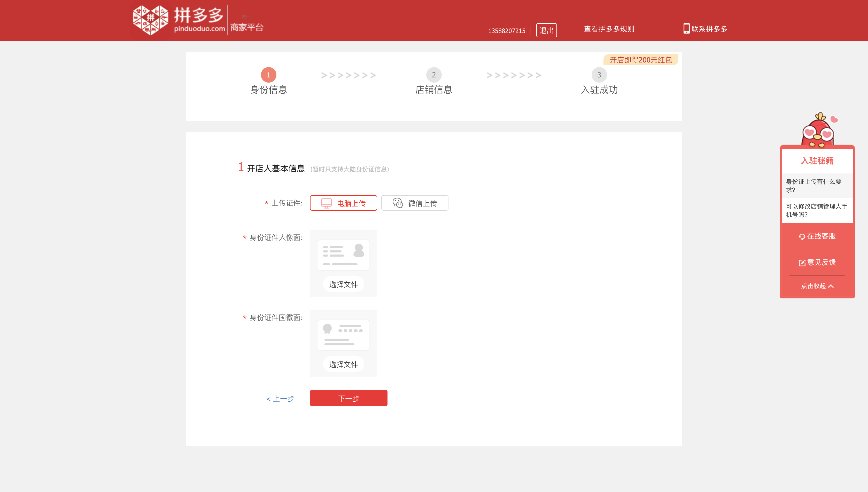
Task: Click the 下一步 button
Action: (x=348, y=398)
